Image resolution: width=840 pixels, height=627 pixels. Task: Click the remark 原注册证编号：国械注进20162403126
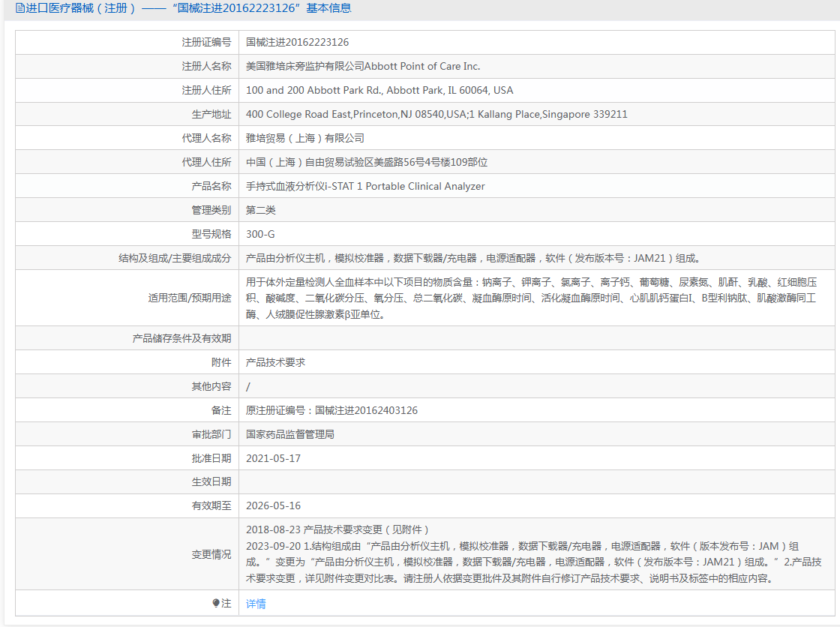pyautogui.click(x=331, y=410)
